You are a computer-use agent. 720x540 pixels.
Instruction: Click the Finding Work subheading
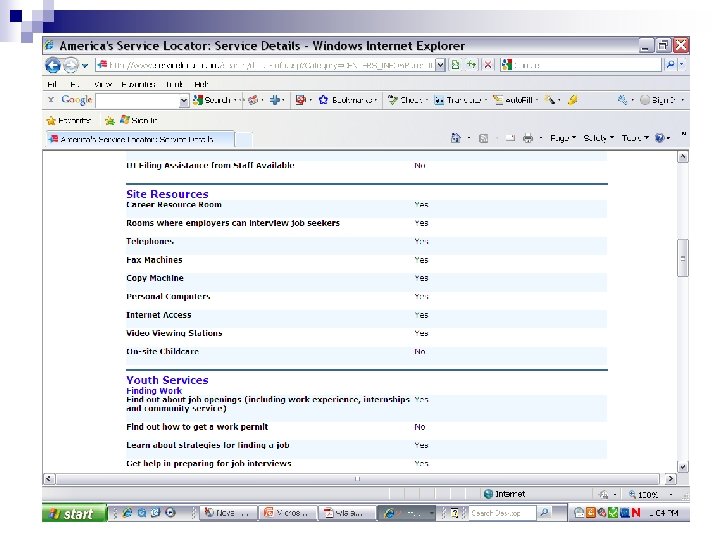[154, 391]
